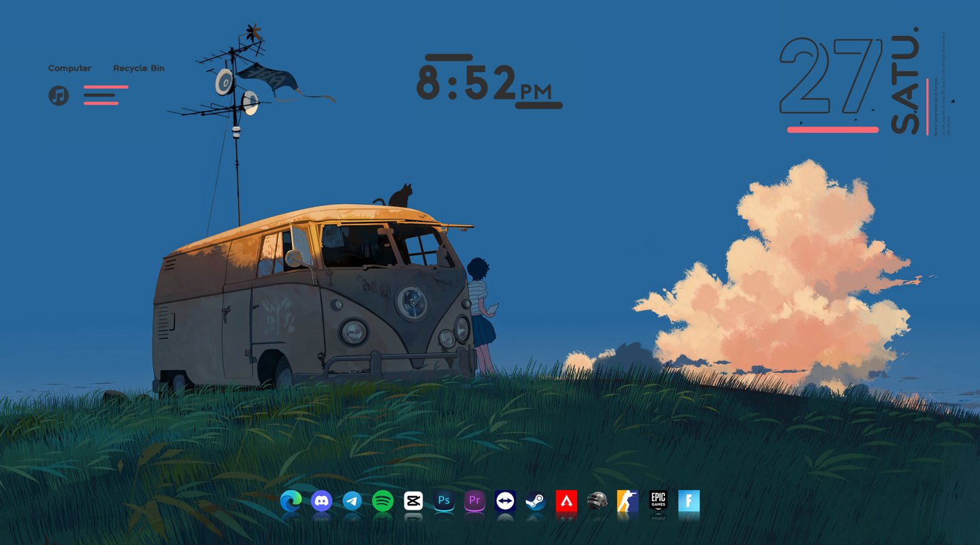Launch Discord from the dock
Viewport: 980px width, 545px height.
[x=321, y=501]
